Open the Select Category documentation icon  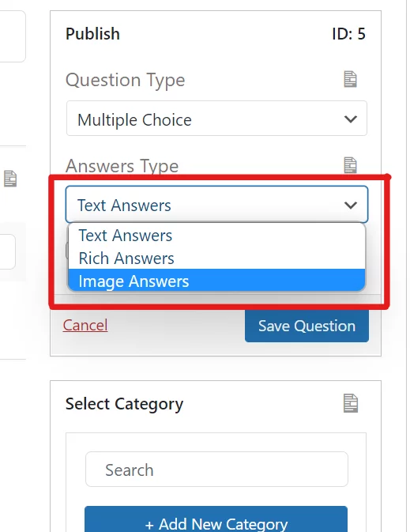click(x=350, y=403)
